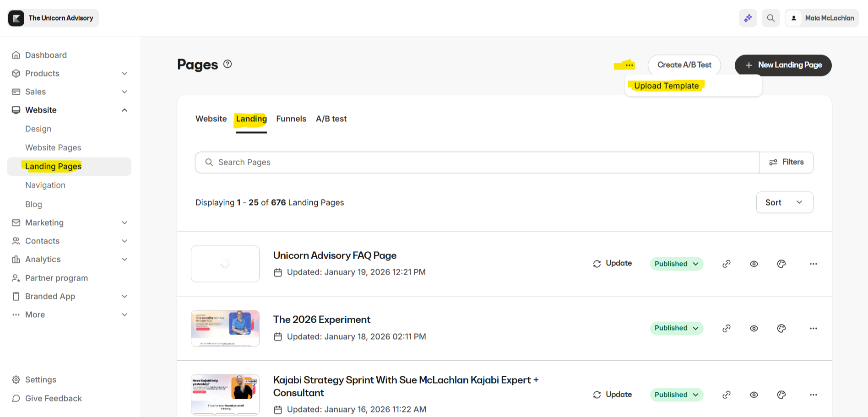Click the Create A/B Test button

point(684,65)
